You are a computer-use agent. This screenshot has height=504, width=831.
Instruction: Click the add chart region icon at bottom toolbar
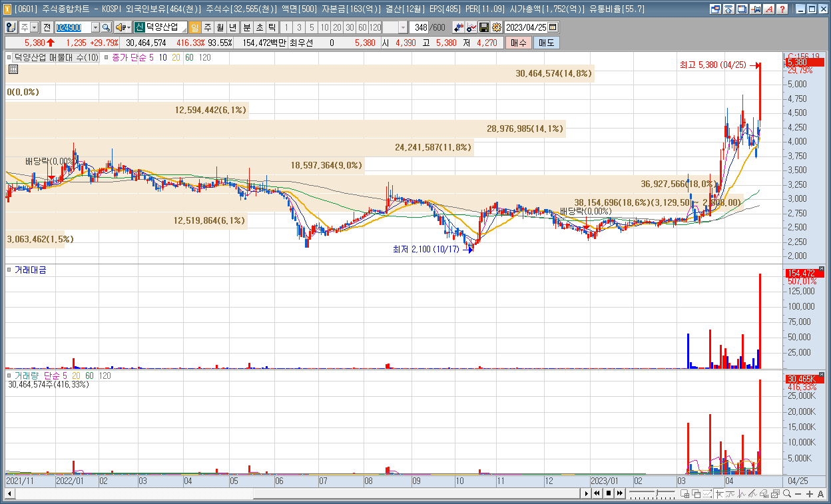[685, 493]
